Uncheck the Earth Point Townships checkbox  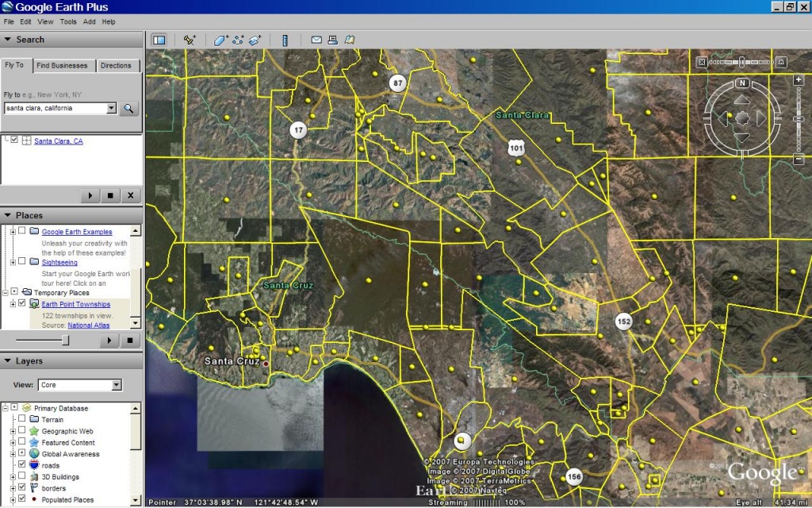pyautogui.click(x=22, y=304)
